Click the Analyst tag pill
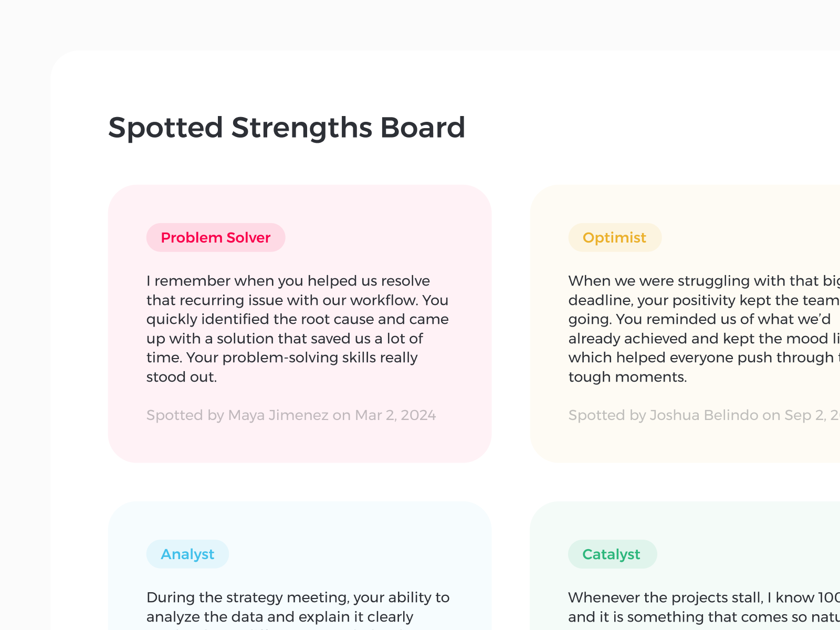 (187, 554)
